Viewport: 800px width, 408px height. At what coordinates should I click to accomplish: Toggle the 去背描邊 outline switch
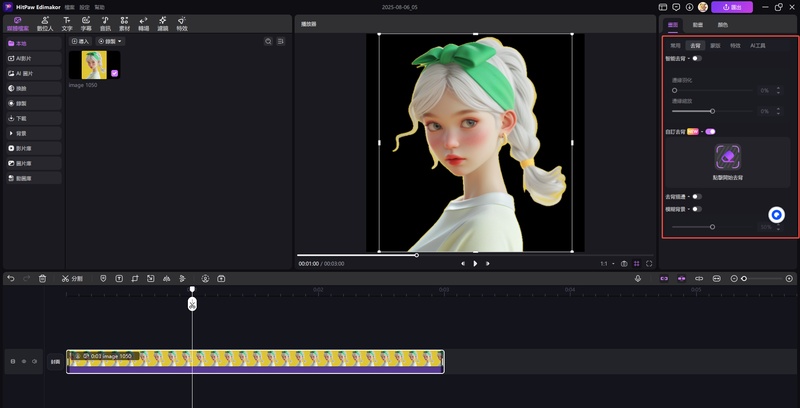pos(697,196)
